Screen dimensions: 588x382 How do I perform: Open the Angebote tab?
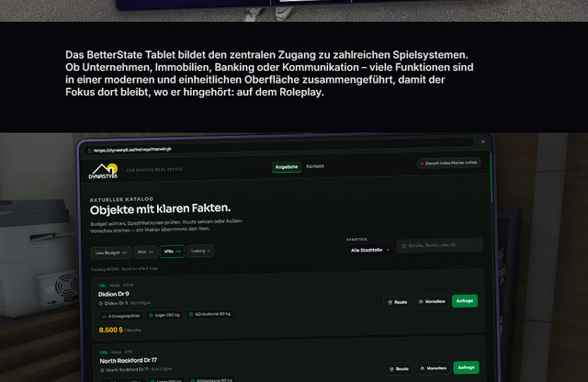point(287,167)
